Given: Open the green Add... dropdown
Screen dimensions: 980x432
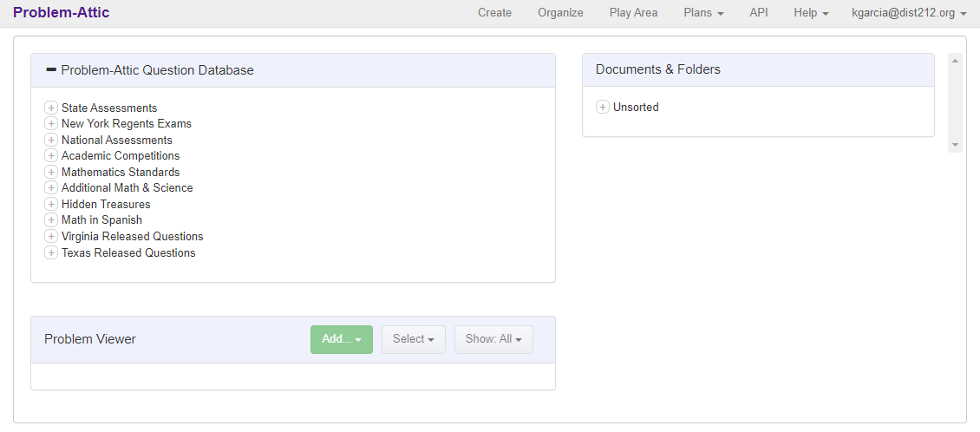Looking at the screenshot, I should 341,339.
